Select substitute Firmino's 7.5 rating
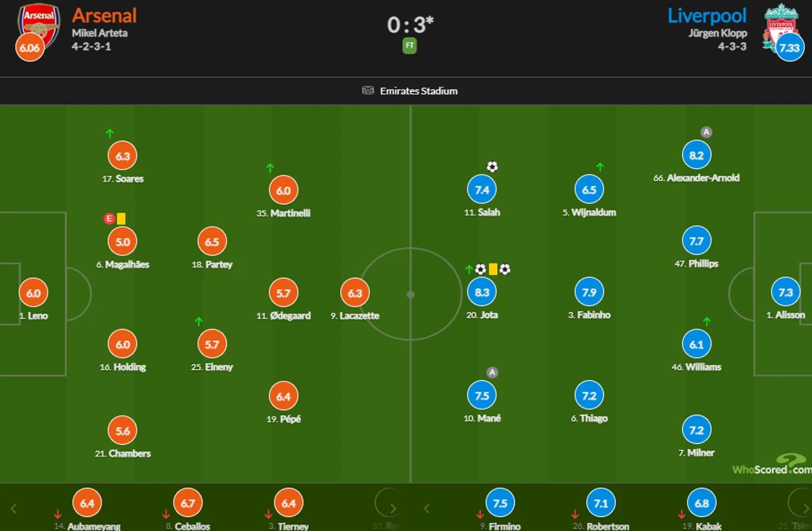The image size is (812, 531). (500, 503)
